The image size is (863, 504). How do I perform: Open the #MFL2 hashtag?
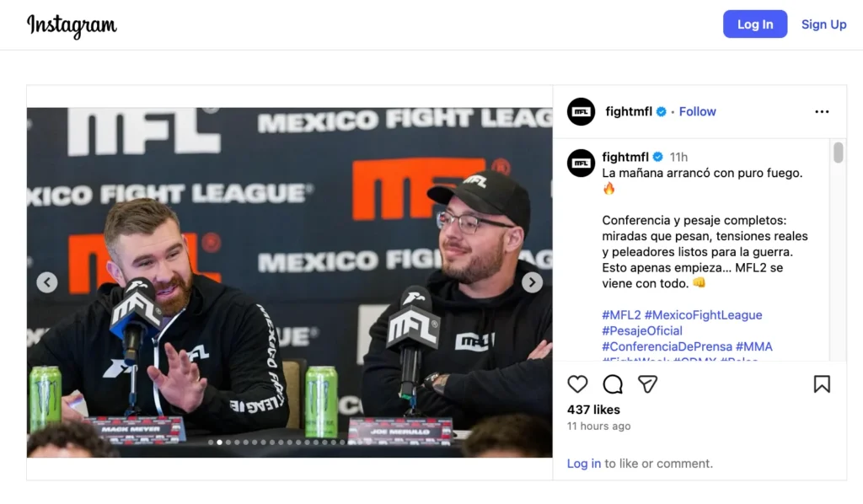[x=621, y=314]
